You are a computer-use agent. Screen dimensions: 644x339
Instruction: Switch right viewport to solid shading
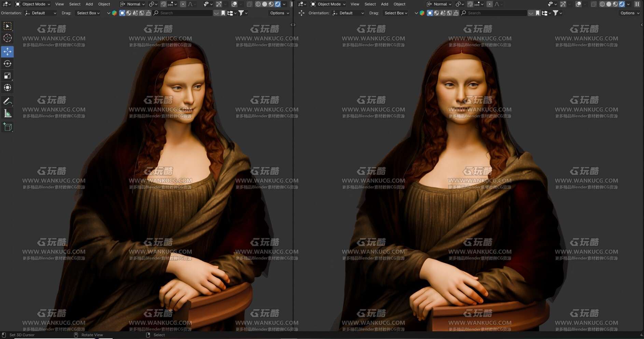609,4
